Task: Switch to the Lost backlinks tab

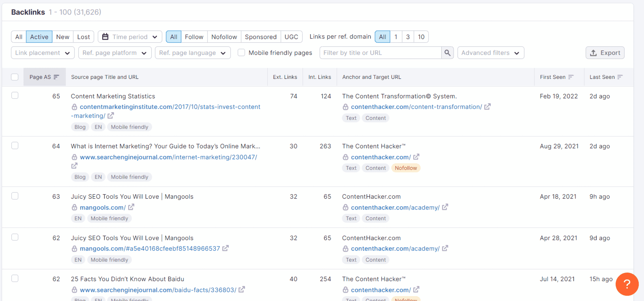Action: tap(84, 37)
